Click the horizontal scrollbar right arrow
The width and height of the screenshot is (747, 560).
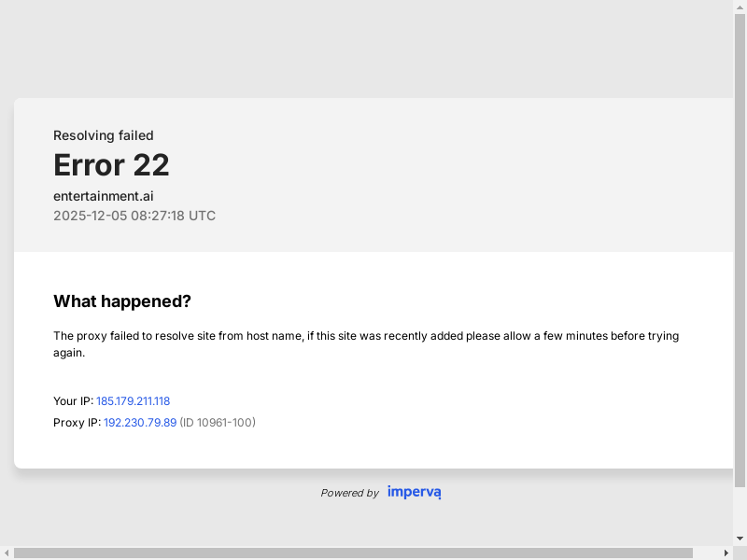(x=726, y=553)
